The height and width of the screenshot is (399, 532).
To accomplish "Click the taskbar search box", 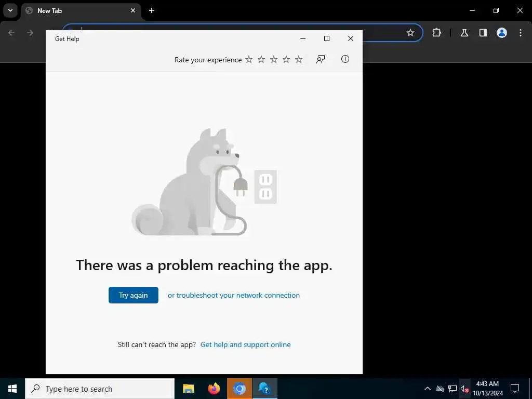I will (x=100, y=389).
